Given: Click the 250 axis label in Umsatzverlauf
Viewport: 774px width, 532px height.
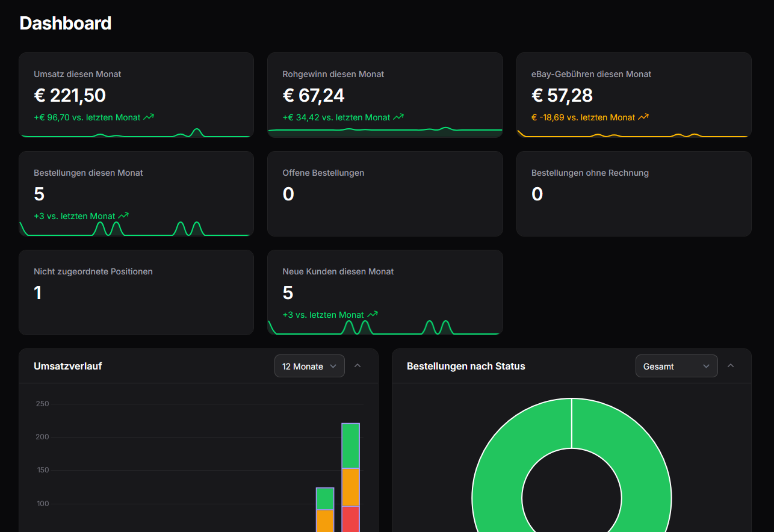Looking at the screenshot, I should tap(42, 404).
